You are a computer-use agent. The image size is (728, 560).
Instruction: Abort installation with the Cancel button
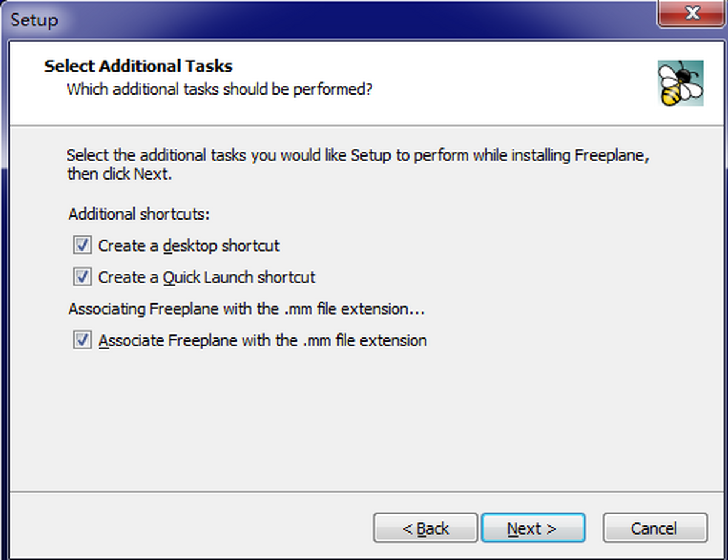click(655, 528)
